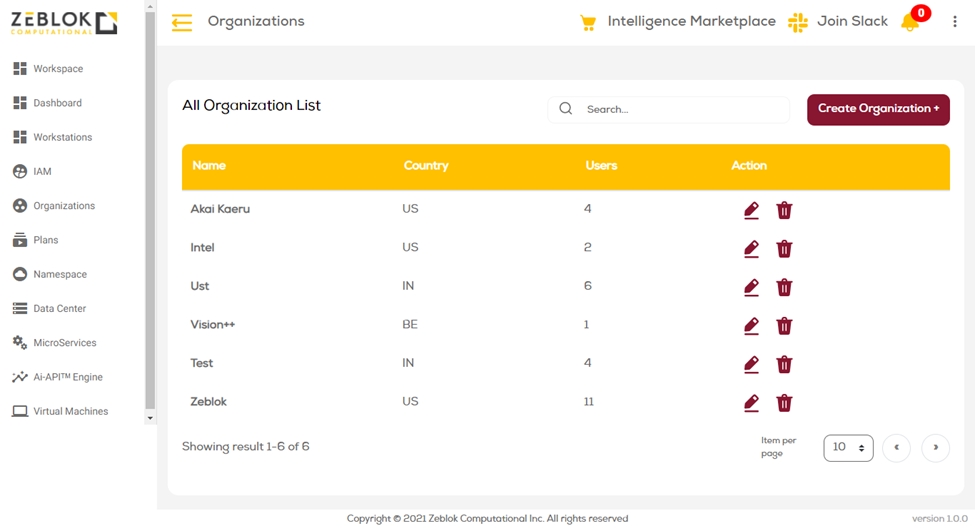
Task: Click the Intelligence Marketplace cart icon
Action: (588, 22)
